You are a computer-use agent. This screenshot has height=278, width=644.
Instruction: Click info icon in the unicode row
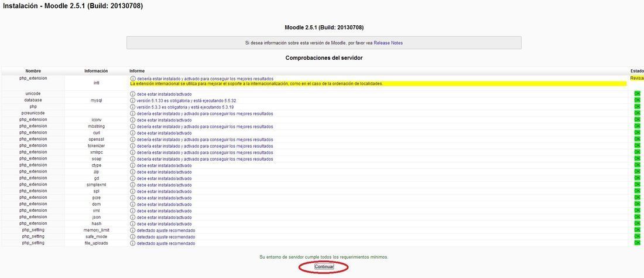coord(133,94)
